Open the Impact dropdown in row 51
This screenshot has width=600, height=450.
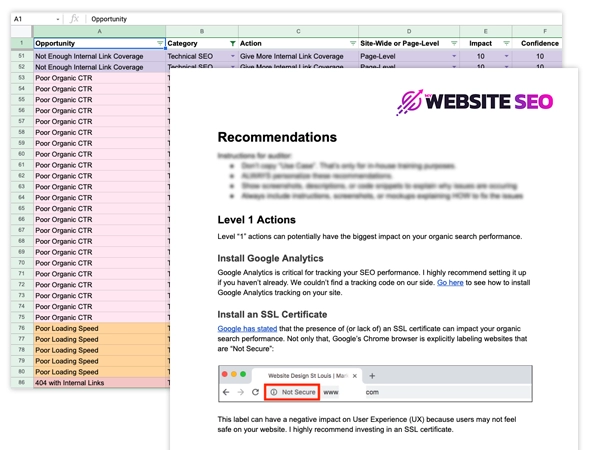tap(507, 57)
